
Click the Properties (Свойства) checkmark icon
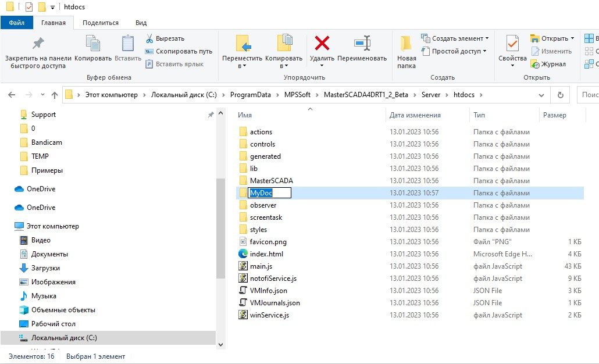pyautogui.click(x=512, y=44)
